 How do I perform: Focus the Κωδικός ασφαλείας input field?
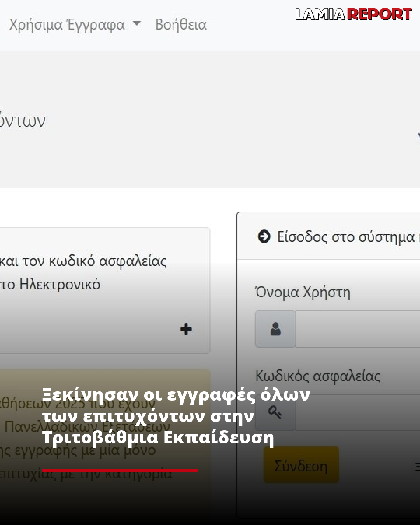tap(358, 412)
